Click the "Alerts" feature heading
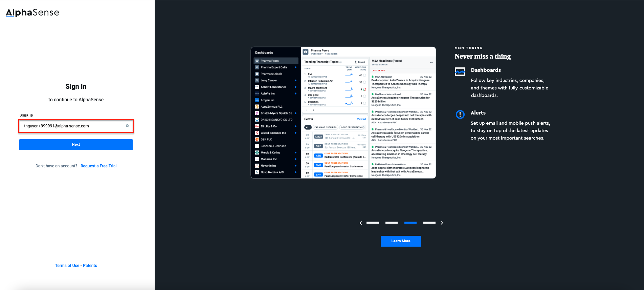The height and width of the screenshot is (290, 644). (x=478, y=113)
